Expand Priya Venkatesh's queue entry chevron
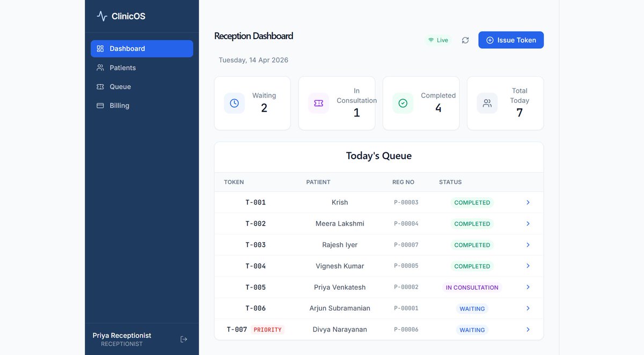This screenshot has height=355, width=644. pyautogui.click(x=528, y=287)
